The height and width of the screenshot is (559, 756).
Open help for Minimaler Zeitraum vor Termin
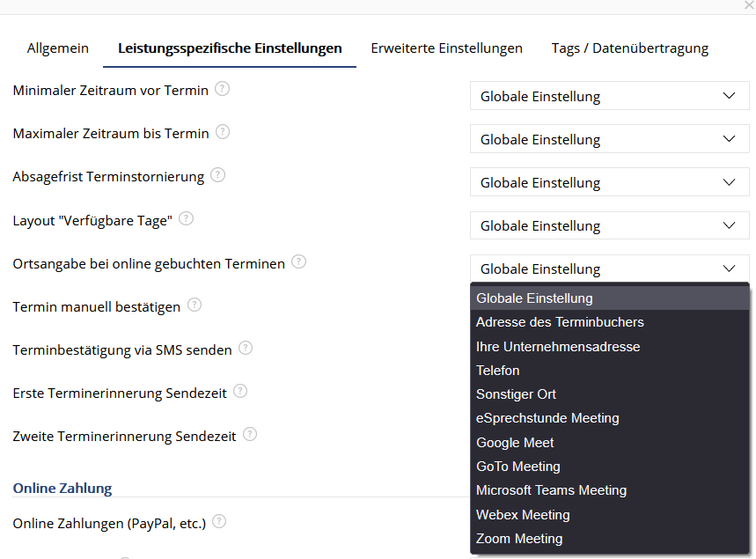point(222,89)
